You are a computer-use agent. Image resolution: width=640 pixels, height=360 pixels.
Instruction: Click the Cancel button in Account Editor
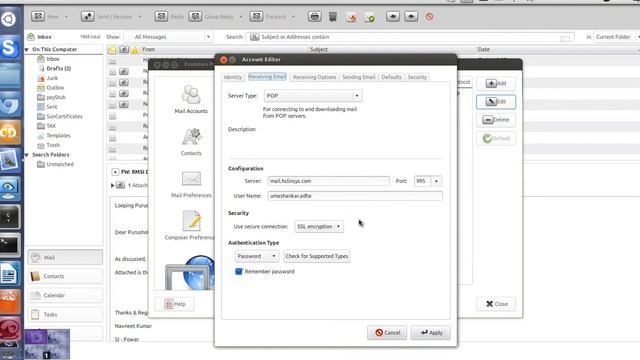tap(387, 333)
